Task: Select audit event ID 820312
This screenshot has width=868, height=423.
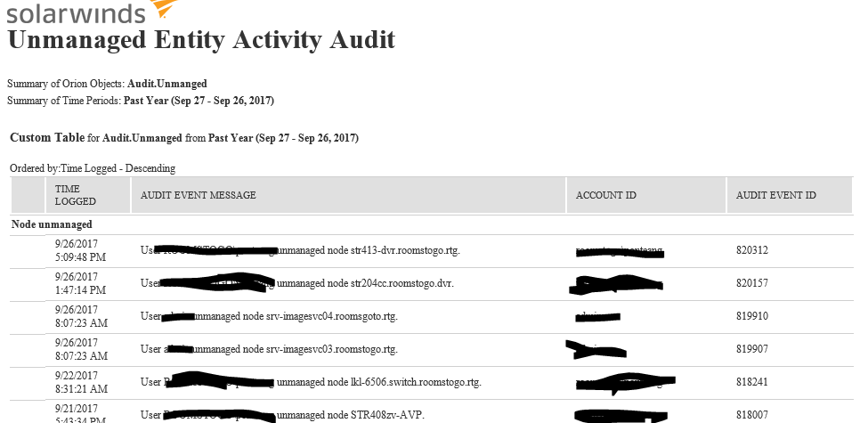Action: coord(751,250)
